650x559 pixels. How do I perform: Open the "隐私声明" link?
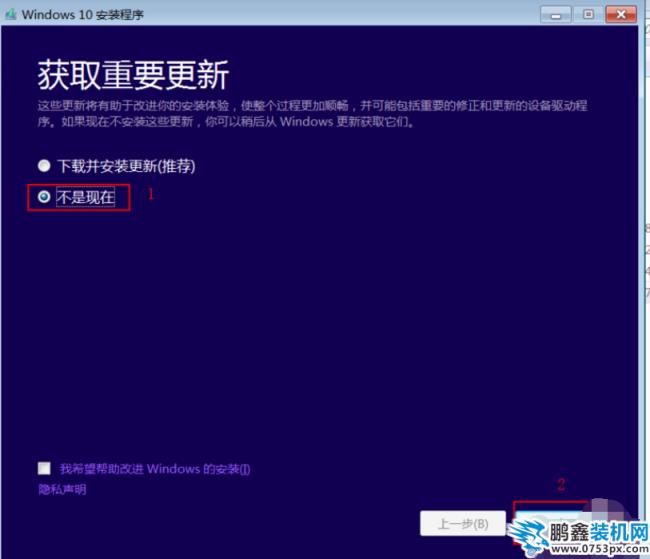point(62,489)
